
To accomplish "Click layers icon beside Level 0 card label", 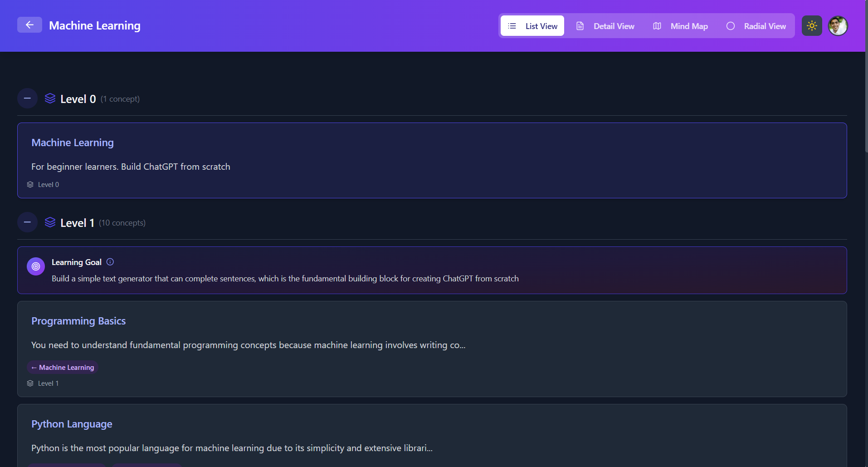I will tap(30, 185).
